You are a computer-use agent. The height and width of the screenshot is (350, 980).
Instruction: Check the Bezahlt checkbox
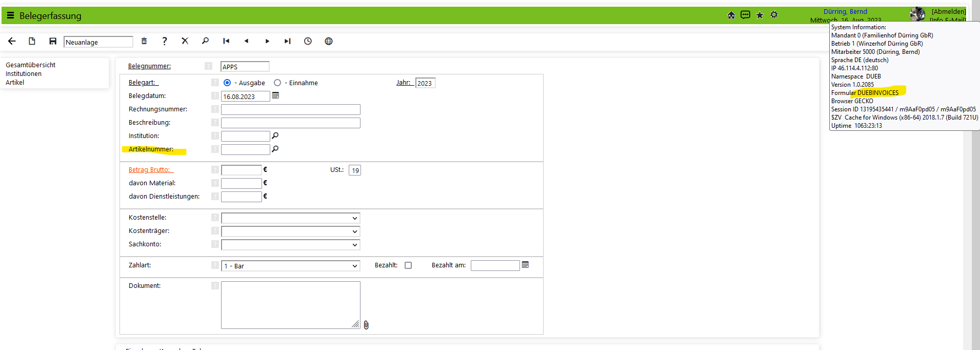408,265
